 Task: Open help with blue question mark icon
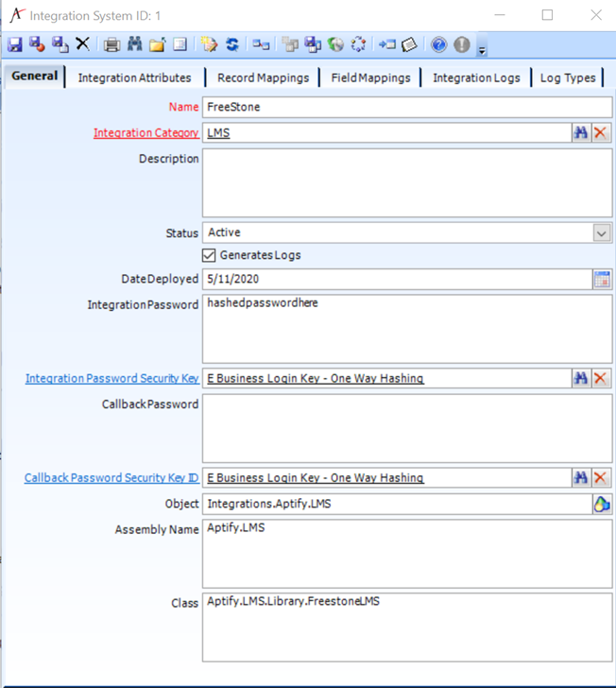pos(438,44)
